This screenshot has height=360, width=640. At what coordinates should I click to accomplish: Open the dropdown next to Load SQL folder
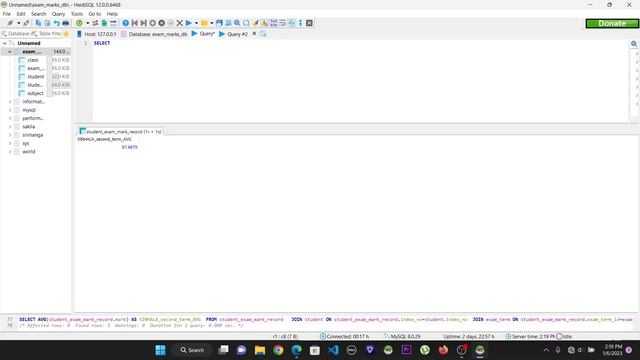coord(211,23)
